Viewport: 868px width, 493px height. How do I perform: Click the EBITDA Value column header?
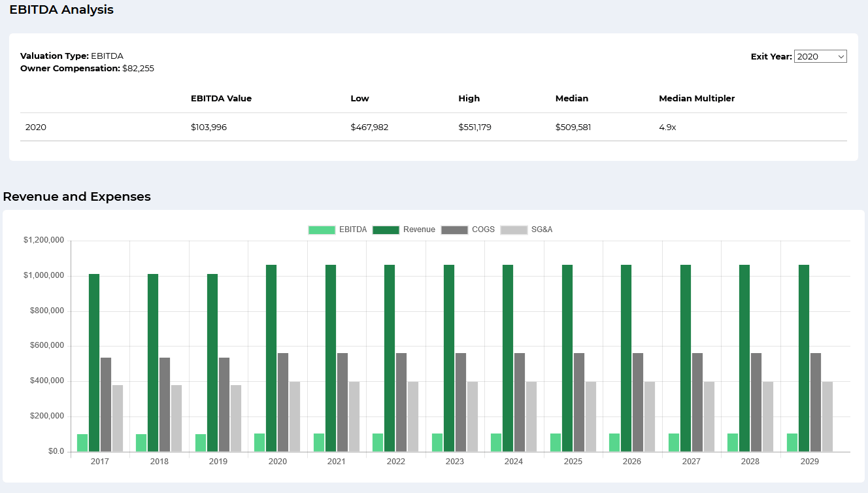pyautogui.click(x=221, y=99)
